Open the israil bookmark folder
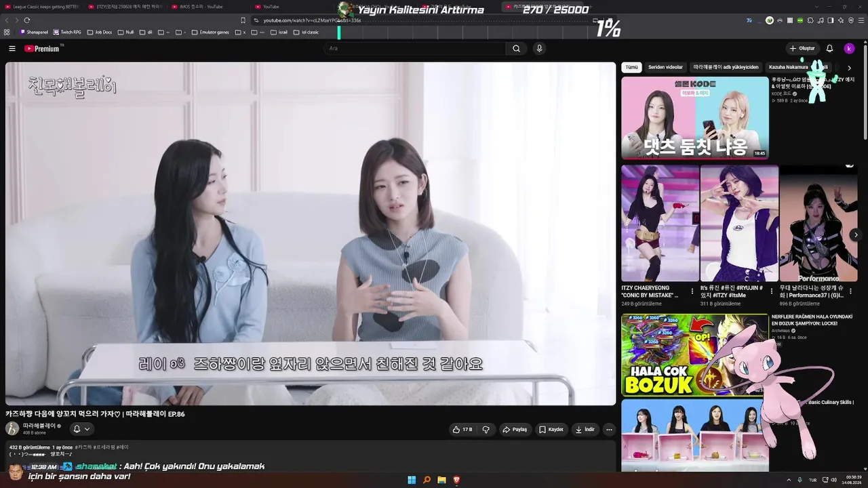The width and height of the screenshot is (868, 488). pyautogui.click(x=279, y=32)
